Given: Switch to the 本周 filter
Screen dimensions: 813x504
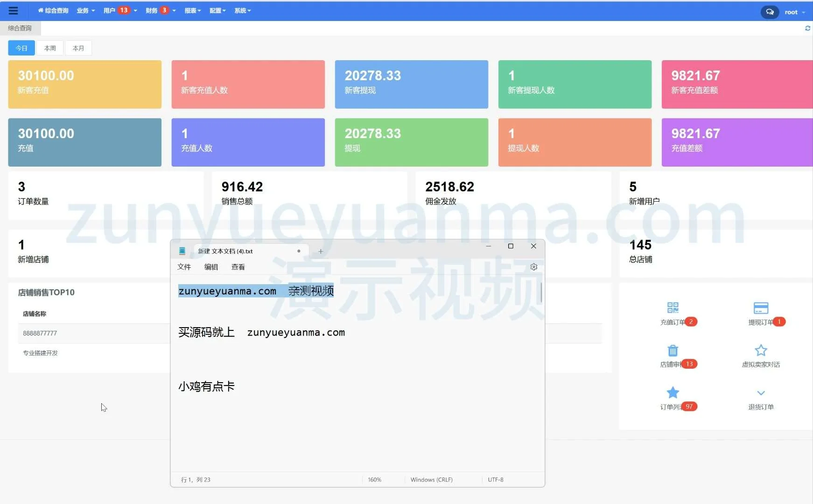Looking at the screenshot, I should click(x=50, y=48).
